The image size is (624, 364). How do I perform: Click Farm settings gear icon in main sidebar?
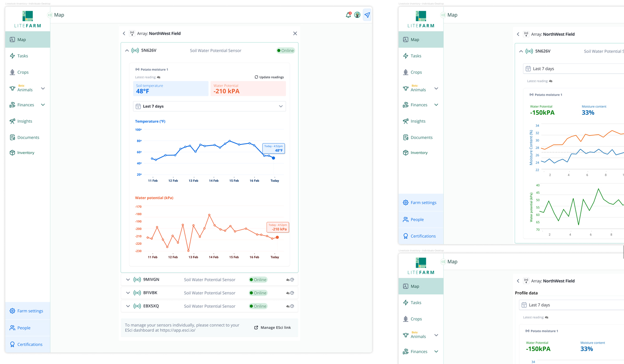coord(12,311)
